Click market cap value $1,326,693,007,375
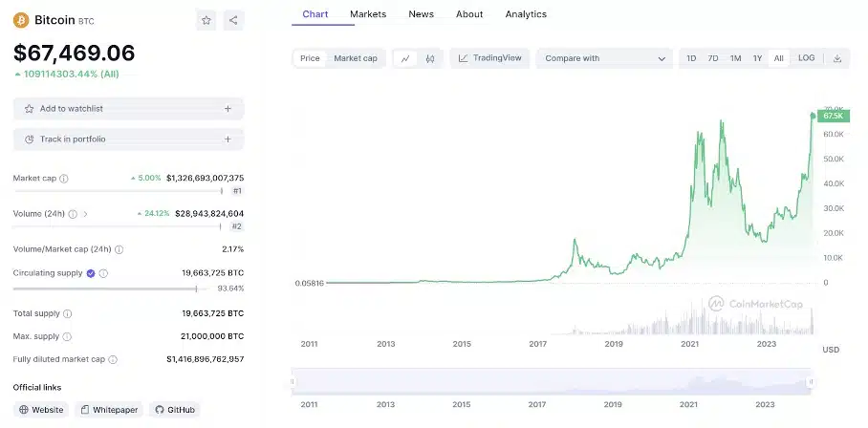Image resolution: width=868 pixels, height=428 pixels. pyautogui.click(x=205, y=178)
